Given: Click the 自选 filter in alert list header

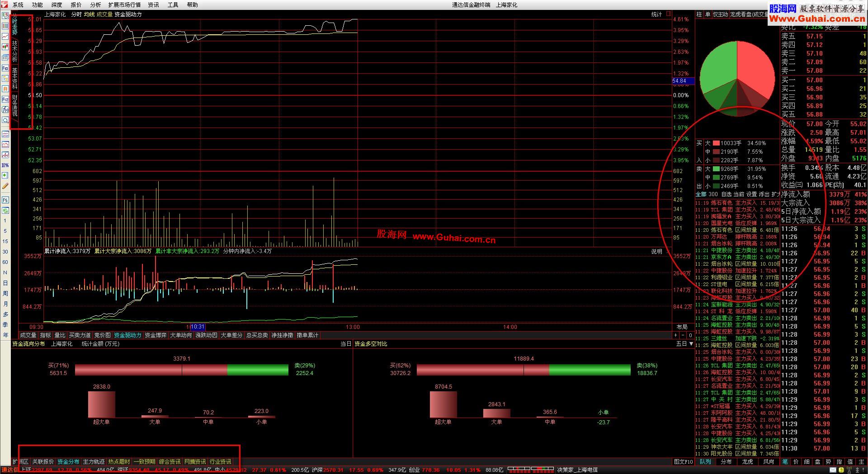Looking at the screenshot, I should click(726, 194).
